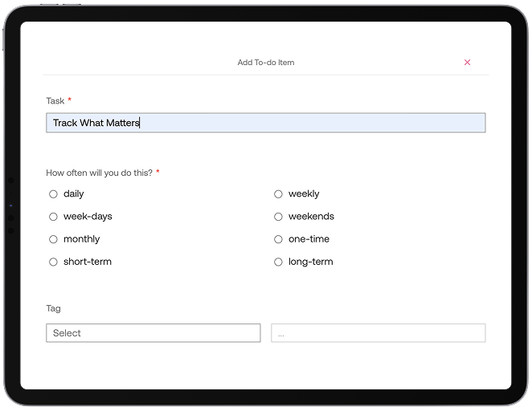Pick the weekends radio option
Viewport: 532px width, 411px height.
click(x=279, y=217)
